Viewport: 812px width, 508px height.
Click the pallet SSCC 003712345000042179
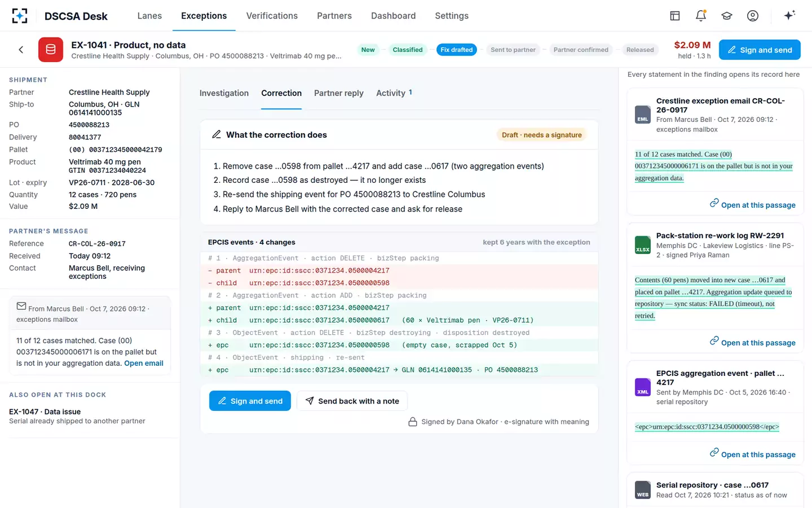tap(116, 150)
